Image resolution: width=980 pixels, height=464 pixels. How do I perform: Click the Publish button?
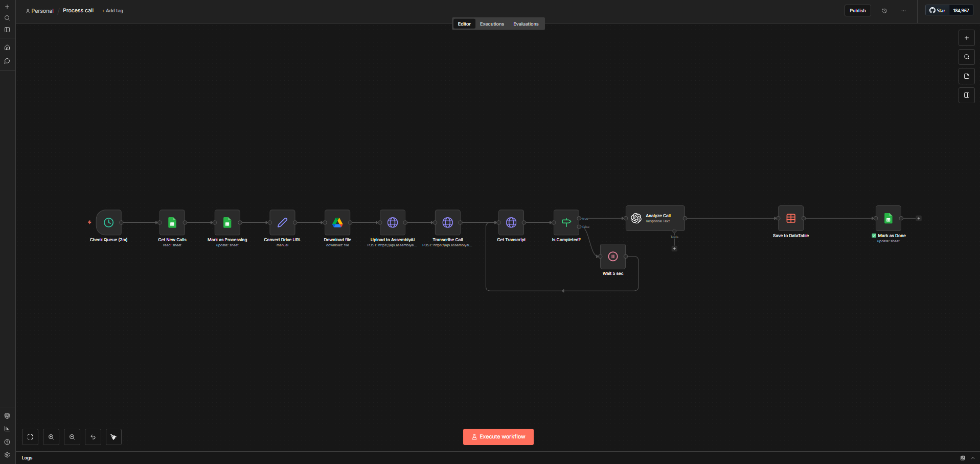click(858, 11)
